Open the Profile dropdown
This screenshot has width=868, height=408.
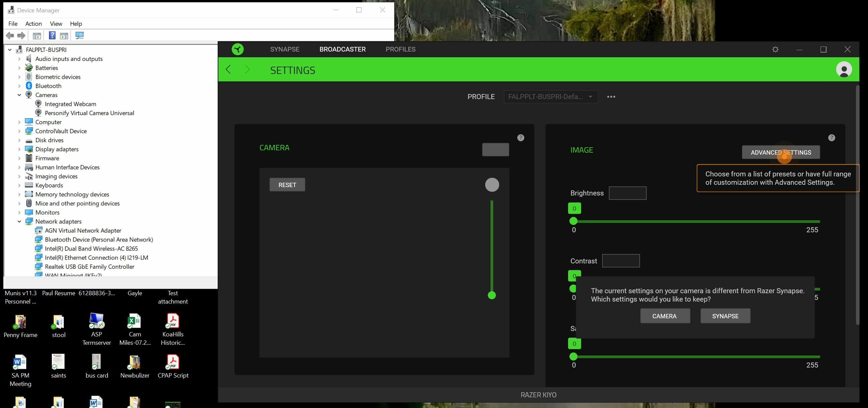click(x=551, y=97)
